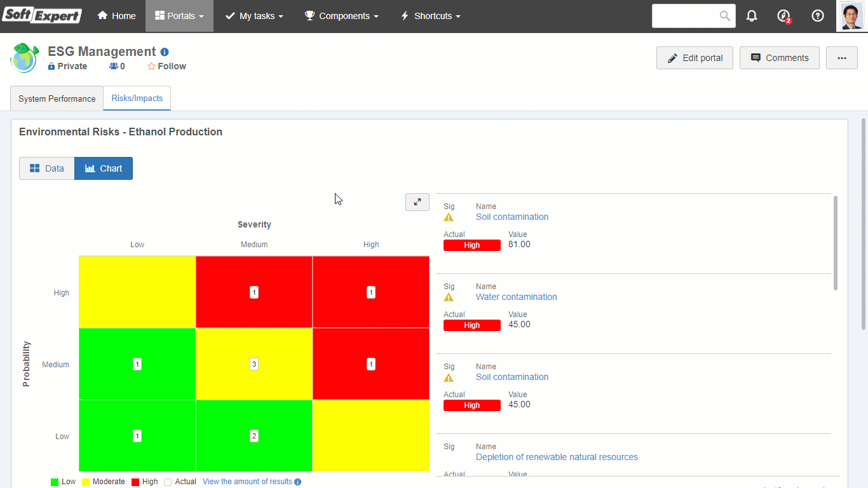
Task: Select the Risks/Impacts tab
Action: [x=137, y=98]
